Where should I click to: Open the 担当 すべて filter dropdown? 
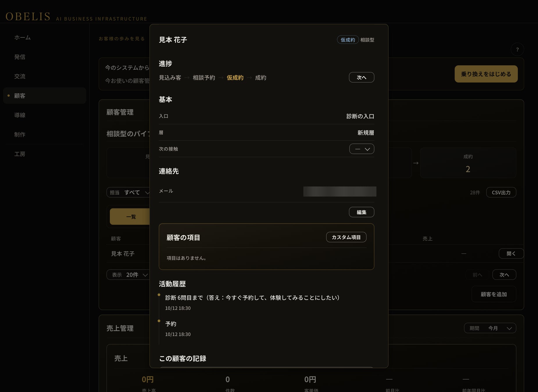tap(128, 192)
